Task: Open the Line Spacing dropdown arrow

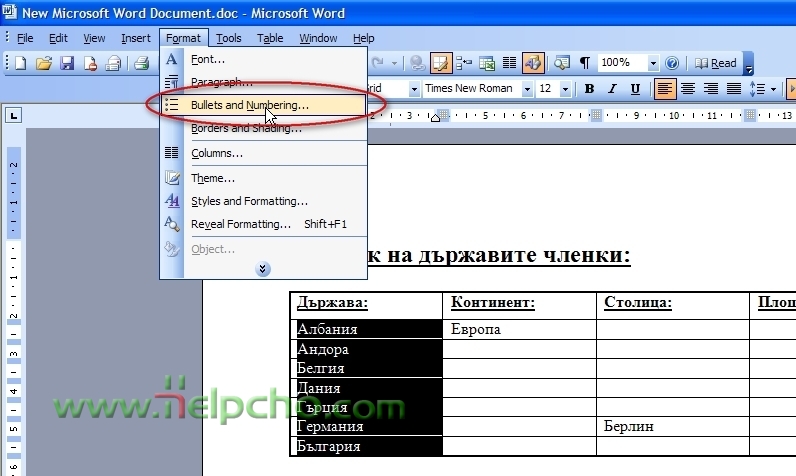Action: click(x=773, y=89)
